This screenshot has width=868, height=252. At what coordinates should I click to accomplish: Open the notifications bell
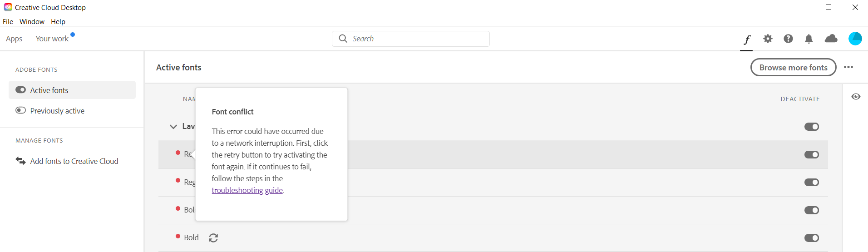[809, 39]
